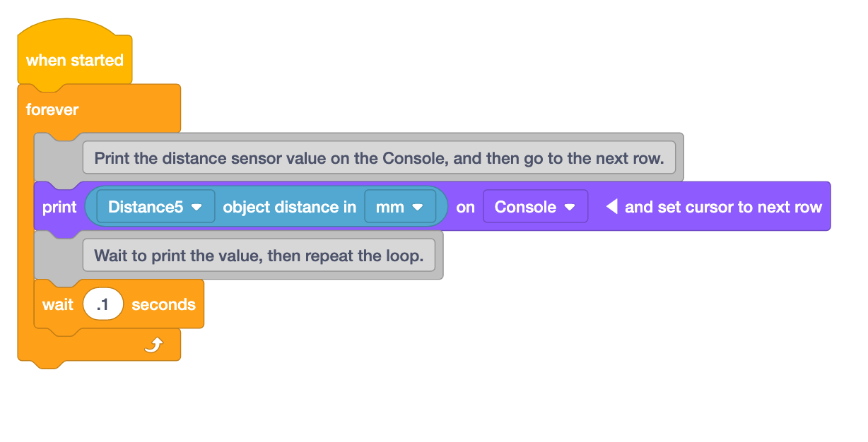Viewport: 868px width, 442px height.
Task: Click the 'seconds' label on the wait block
Action: point(163,304)
